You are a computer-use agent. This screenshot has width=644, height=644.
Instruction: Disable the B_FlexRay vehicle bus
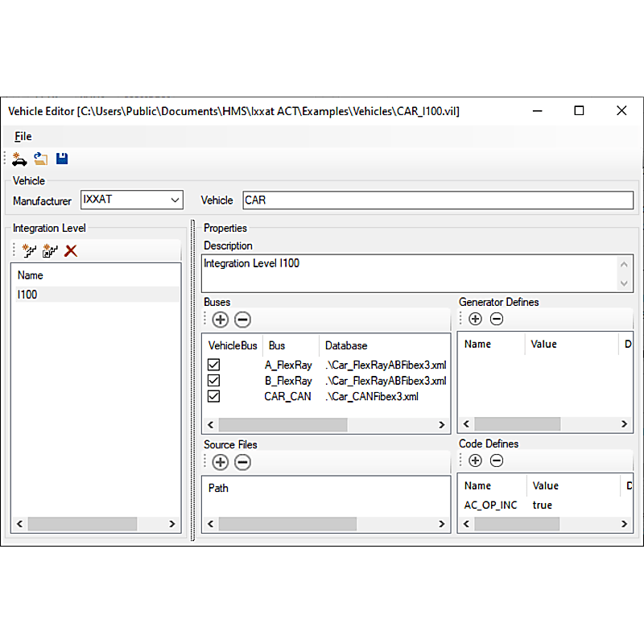pyautogui.click(x=213, y=381)
